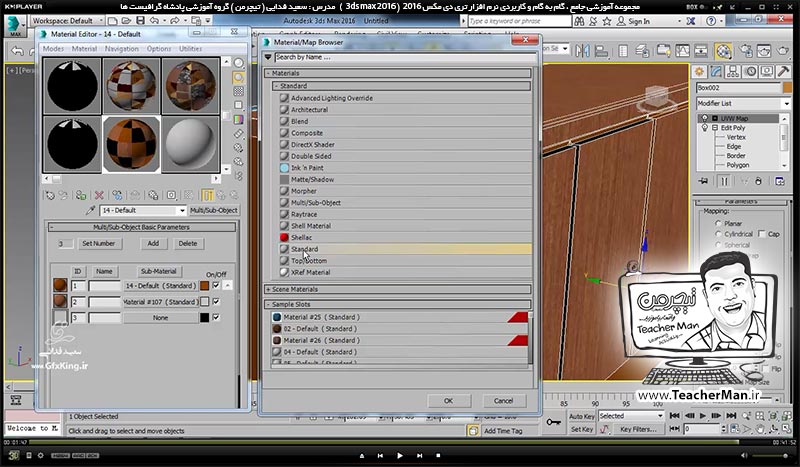Click Render Setup icon in main toolbar
The height and width of the screenshot is (467, 800).
click(x=746, y=51)
